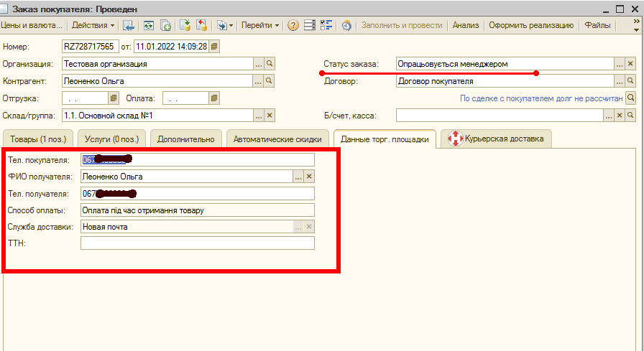
Task: Open selection list for ФИО получателя
Action: coord(298,177)
